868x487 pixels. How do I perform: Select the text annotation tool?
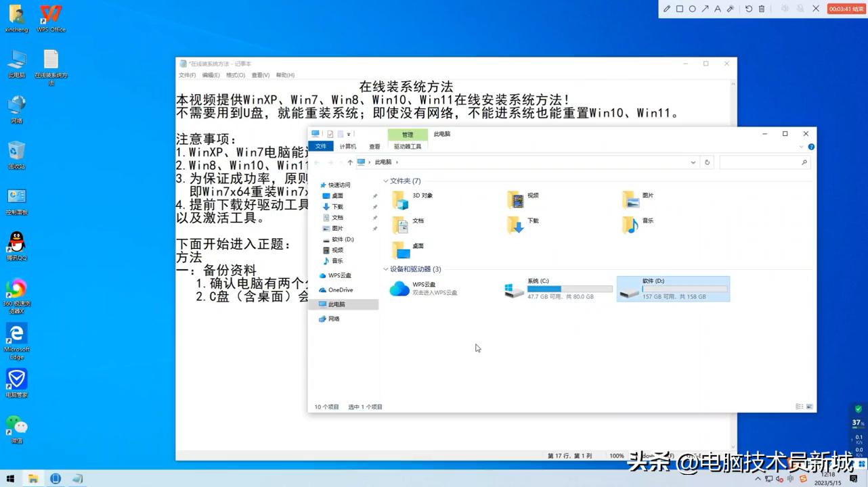coord(718,9)
